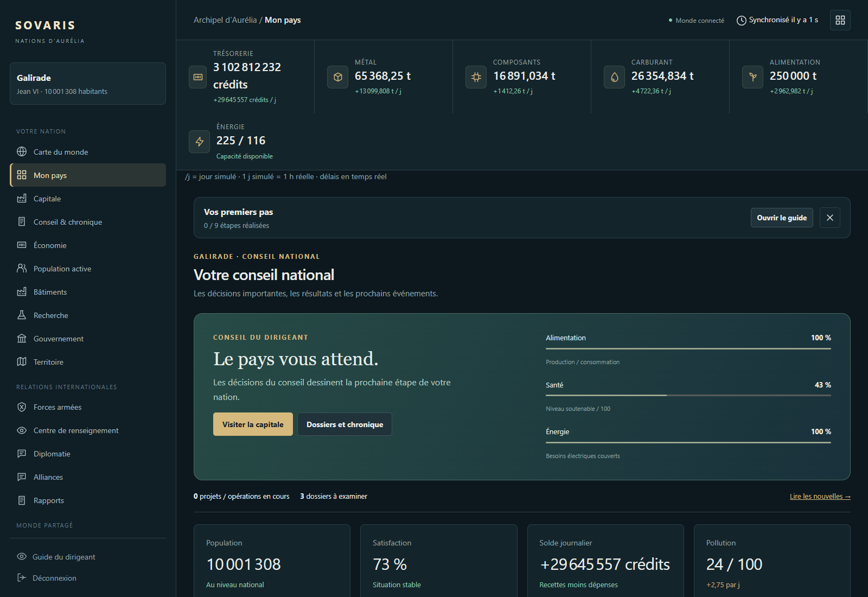This screenshot has height=597, width=868.
Task: Click the grid layout icon in top-right header
Action: pyautogui.click(x=840, y=20)
